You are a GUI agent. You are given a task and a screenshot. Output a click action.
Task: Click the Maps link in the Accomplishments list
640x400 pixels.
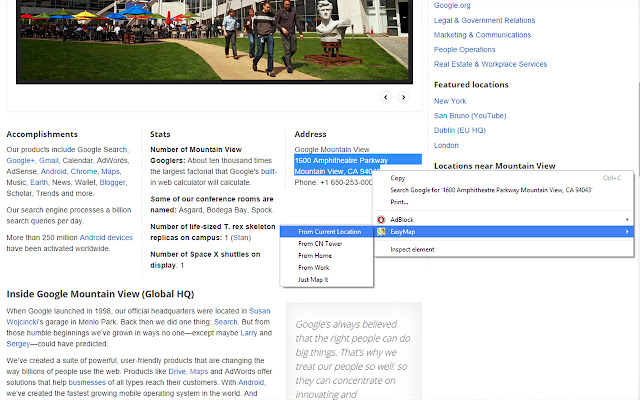(x=110, y=171)
